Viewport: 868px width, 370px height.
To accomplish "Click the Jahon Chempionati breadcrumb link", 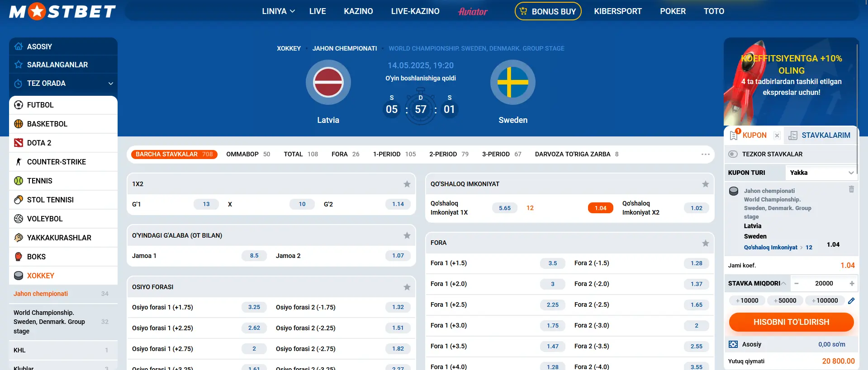I will [x=345, y=48].
